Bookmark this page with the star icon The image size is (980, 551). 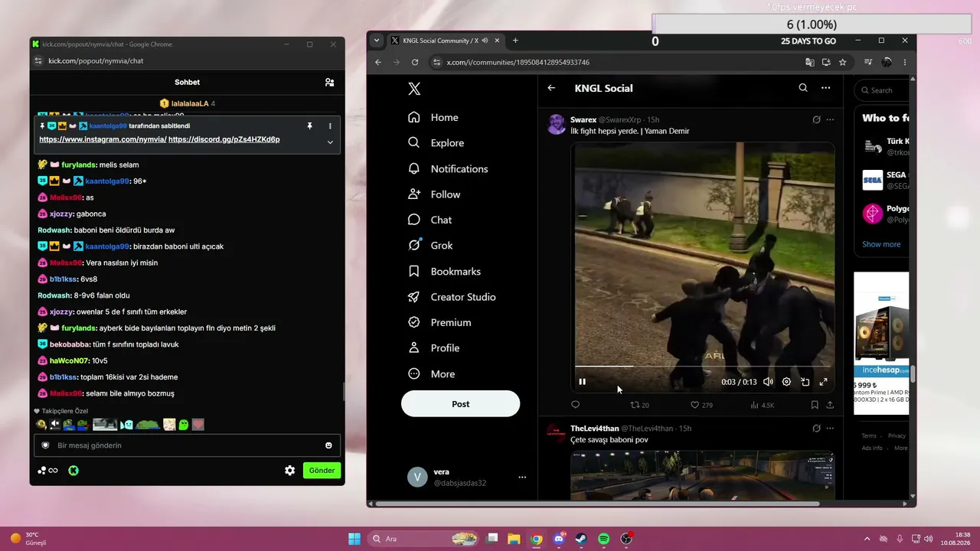coord(843,62)
